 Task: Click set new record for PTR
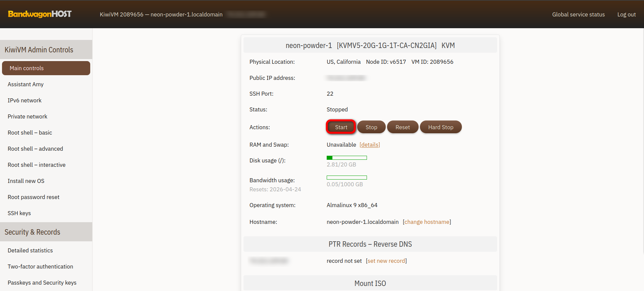tap(386, 261)
